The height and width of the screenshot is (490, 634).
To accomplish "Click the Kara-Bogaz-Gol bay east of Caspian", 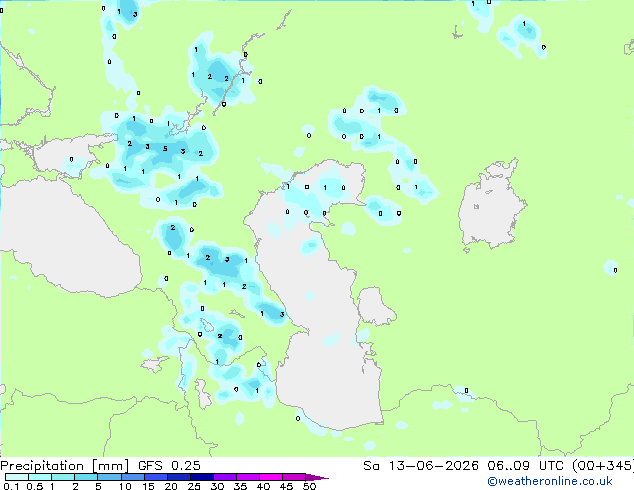I will [374, 305].
